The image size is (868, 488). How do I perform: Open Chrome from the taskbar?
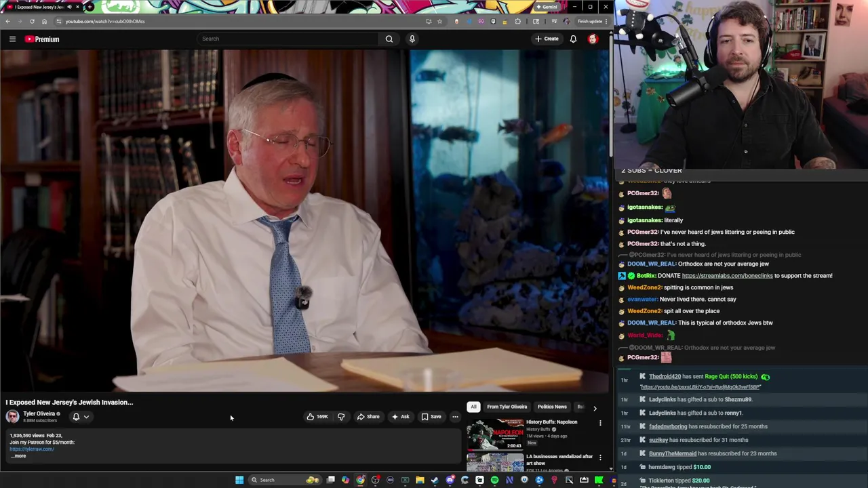(360, 480)
